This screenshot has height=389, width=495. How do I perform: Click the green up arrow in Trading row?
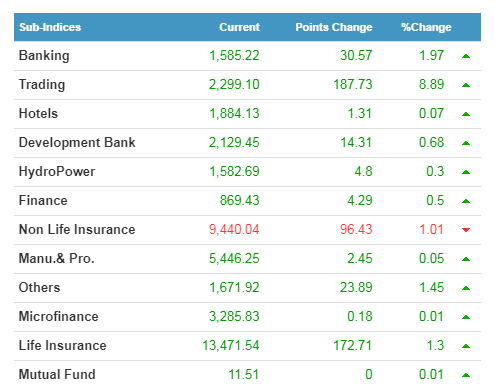(x=466, y=85)
